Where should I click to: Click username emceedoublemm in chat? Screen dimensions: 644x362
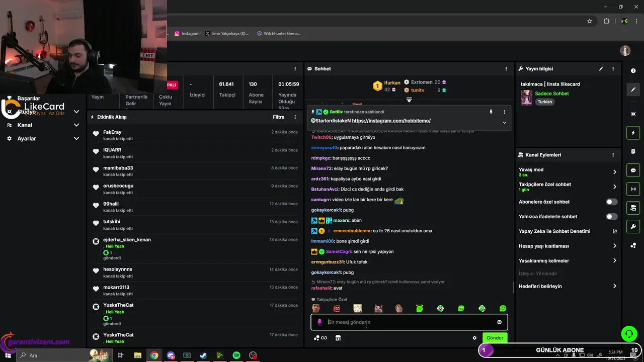(x=352, y=231)
